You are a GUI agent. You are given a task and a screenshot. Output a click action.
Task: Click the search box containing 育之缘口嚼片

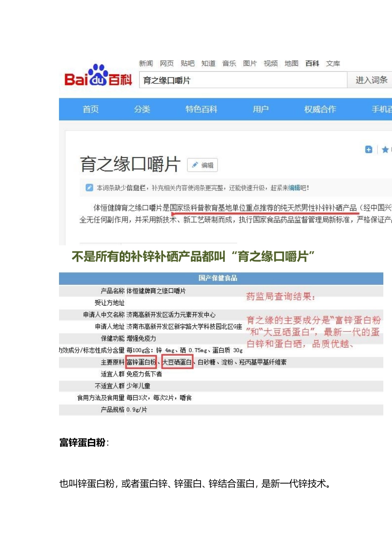pos(243,80)
